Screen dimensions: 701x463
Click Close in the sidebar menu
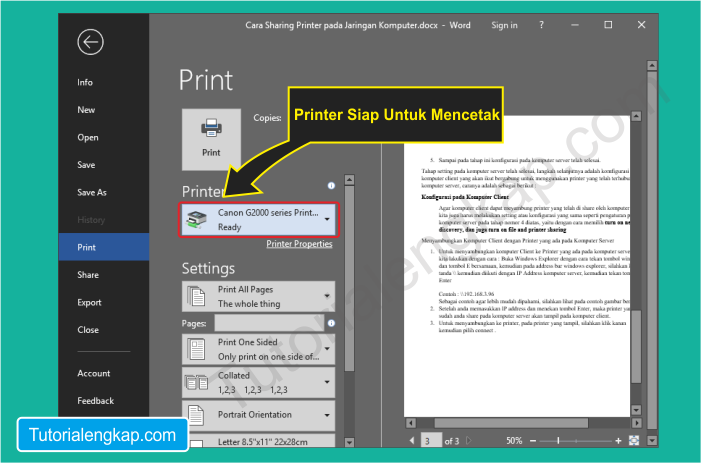tap(88, 330)
